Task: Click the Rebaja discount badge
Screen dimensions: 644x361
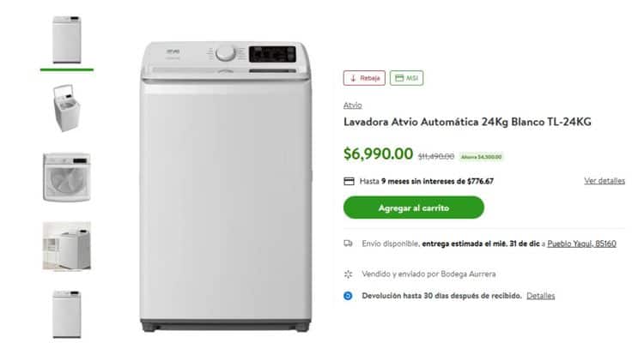Action: pos(364,78)
